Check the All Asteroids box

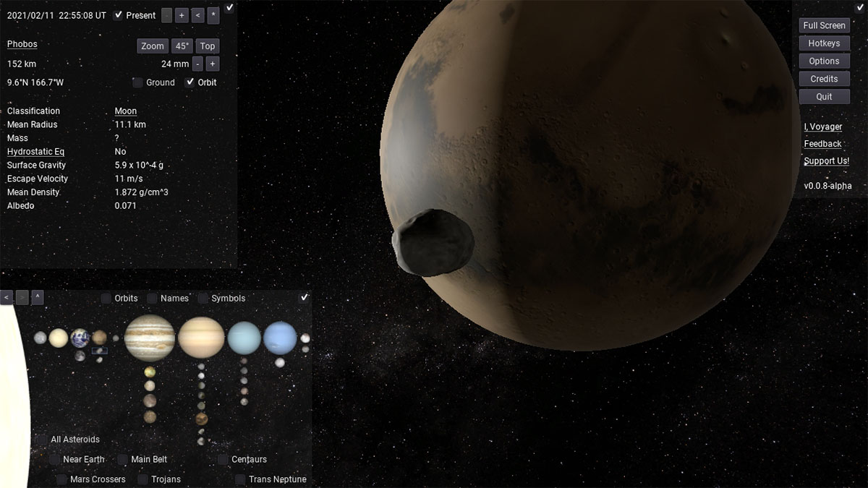[42, 440]
